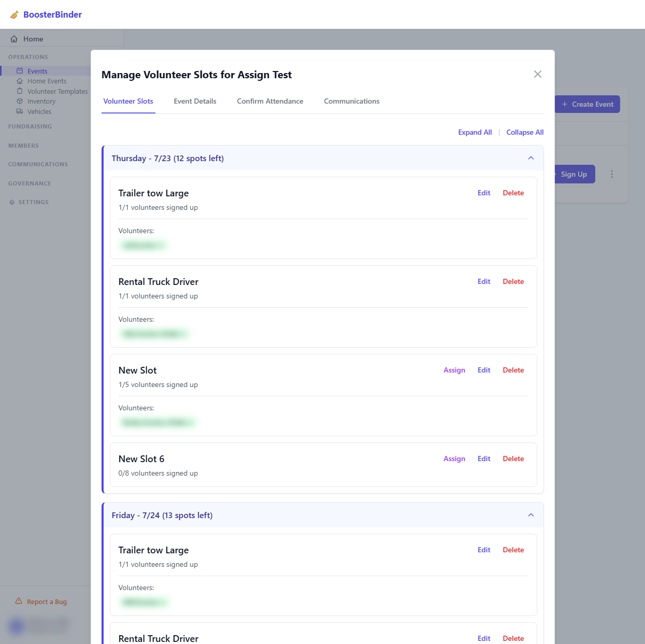Delete the New Slot entry

tap(513, 370)
